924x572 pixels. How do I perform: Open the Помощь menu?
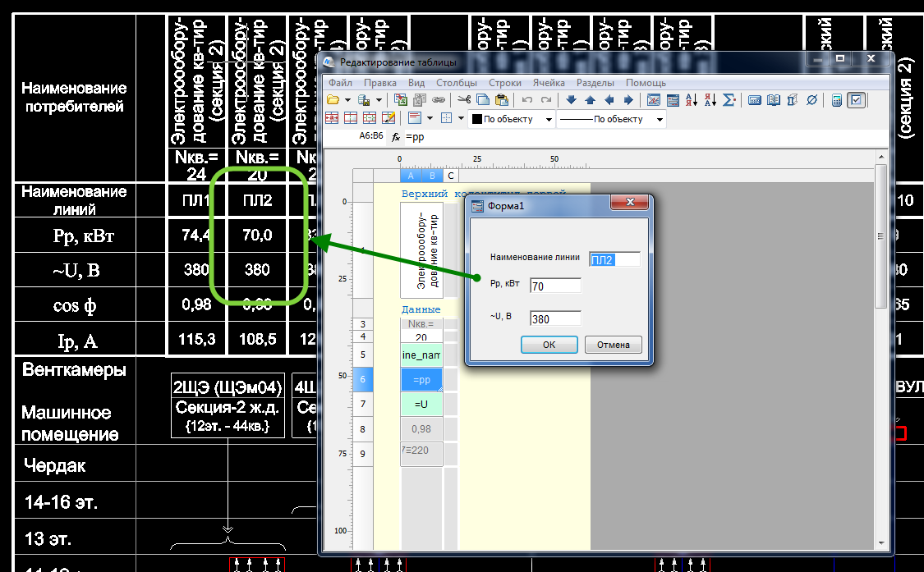point(646,83)
